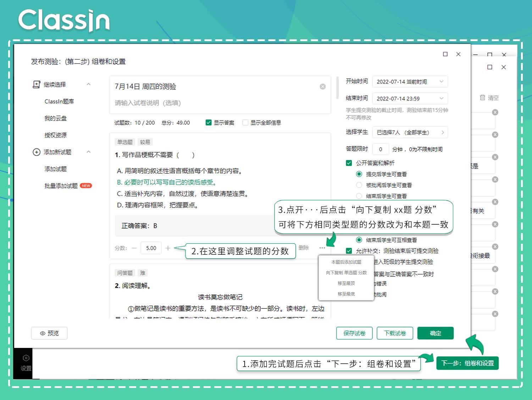This screenshot has height=400, width=532.
Task: Click the plus-circle icon beside 添加新试题
Action: click(x=36, y=152)
